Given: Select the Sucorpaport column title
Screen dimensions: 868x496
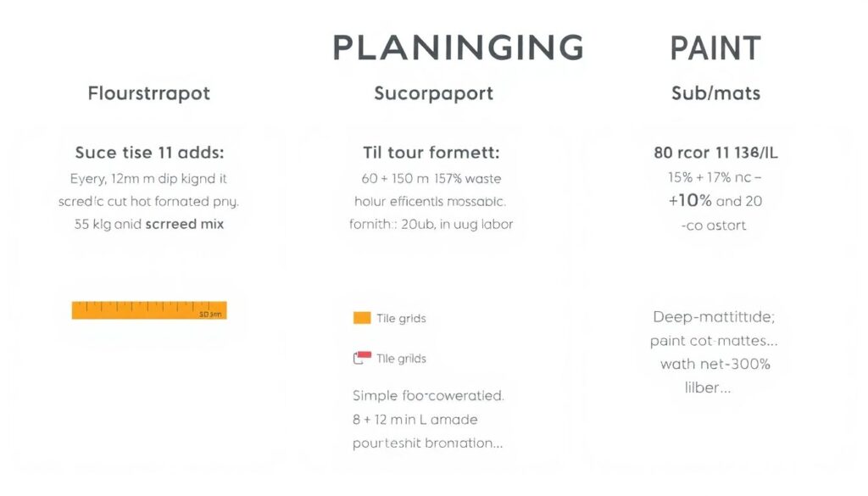Looking at the screenshot, I should pyautogui.click(x=433, y=93).
